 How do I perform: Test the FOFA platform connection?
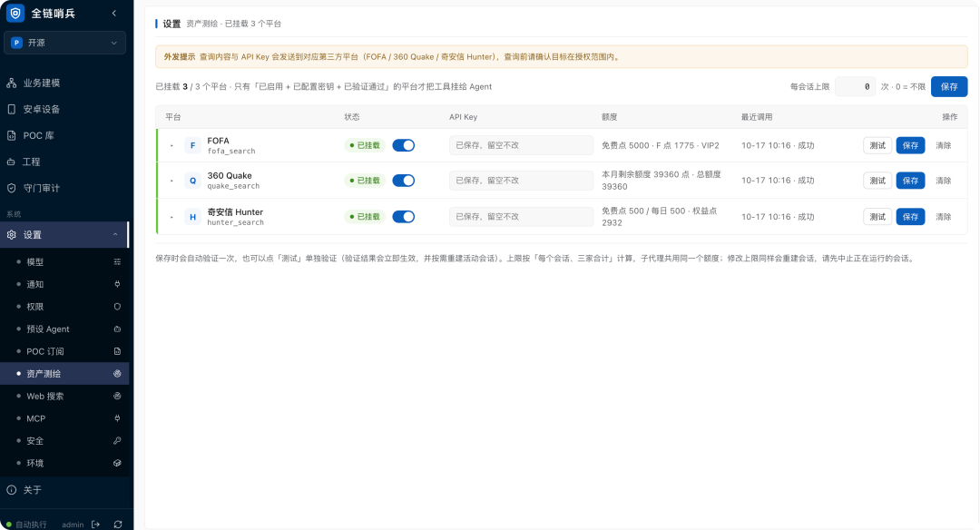(877, 145)
